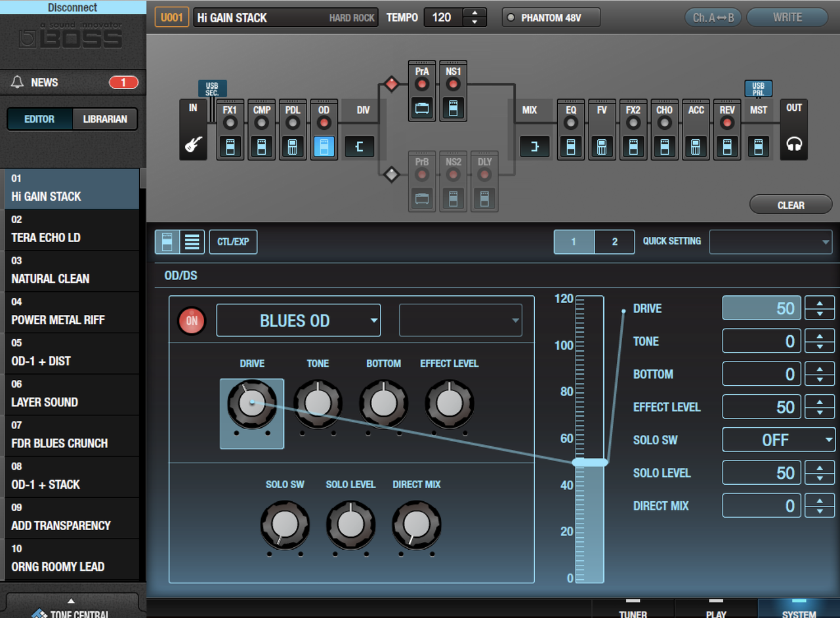
Task: Click the DIRECT MIX knob
Action: click(x=416, y=524)
